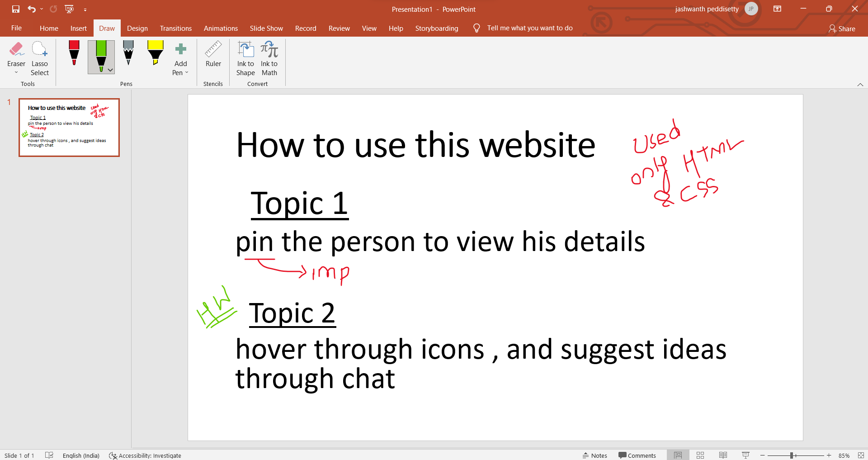Screen dimensions: 868x460
Task: Click the Share button
Action: click(x=842, y=28)
